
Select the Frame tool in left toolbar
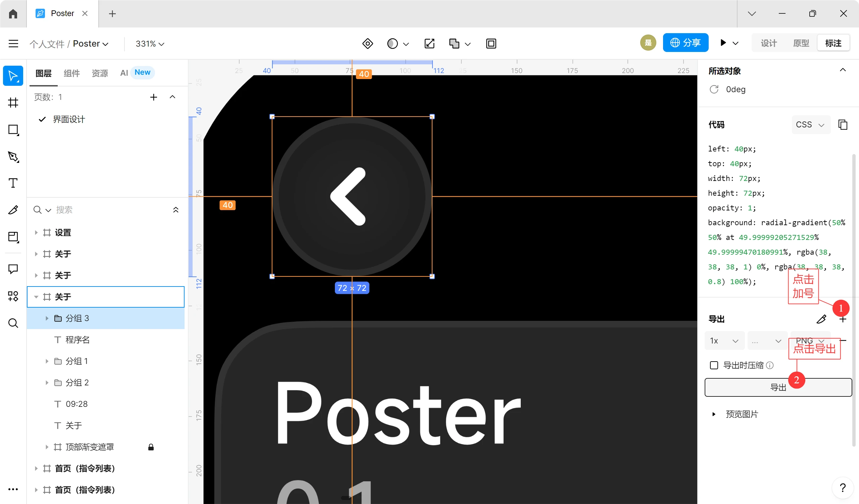tap(13, 103)
